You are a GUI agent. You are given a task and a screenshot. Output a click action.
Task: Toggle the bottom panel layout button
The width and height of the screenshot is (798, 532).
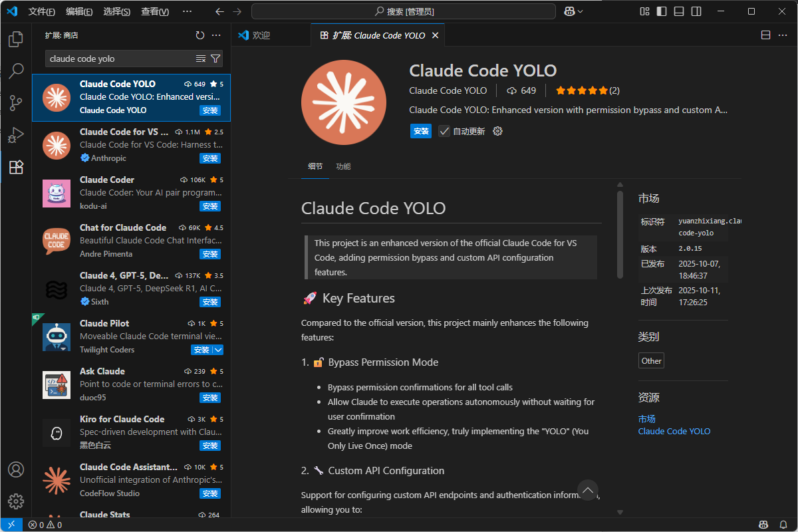click(678, 11)
